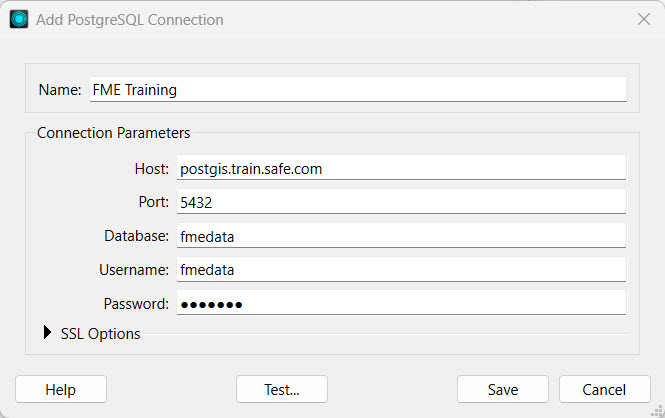This screenshot has height=418, width=665.
Task: Save the FME Training connection
Action: coord(503,389)
